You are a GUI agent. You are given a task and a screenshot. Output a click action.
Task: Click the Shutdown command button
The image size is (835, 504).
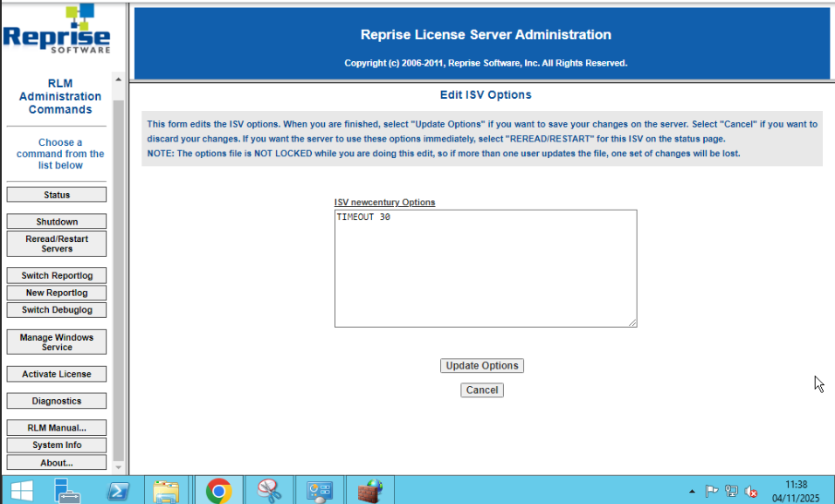coord(57,221)
